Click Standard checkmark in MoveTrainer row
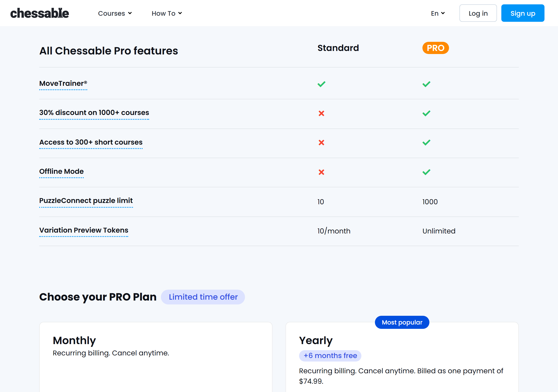Screen dimensions: 558x392 321,84
